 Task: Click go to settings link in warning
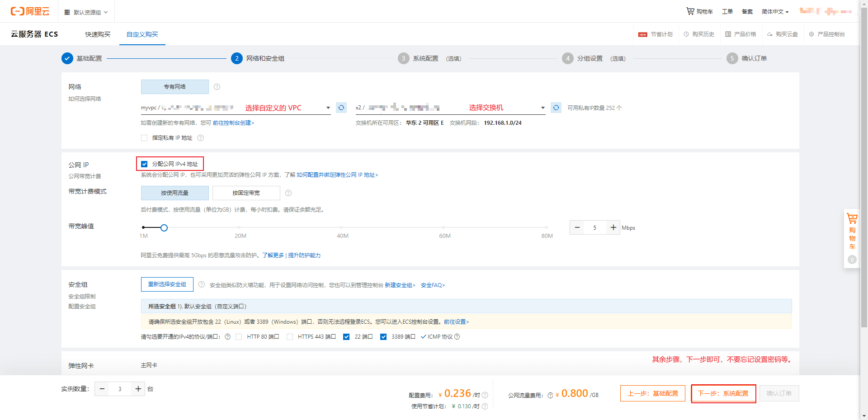[x=456, y=322]
